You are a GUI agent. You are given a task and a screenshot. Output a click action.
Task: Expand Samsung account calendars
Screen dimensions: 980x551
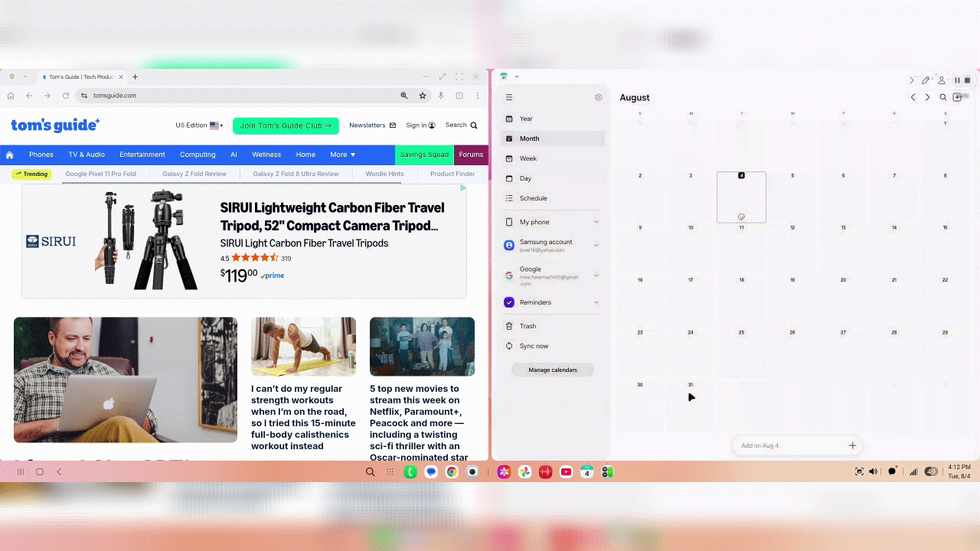pyautogui.click(x=596, y=245)
